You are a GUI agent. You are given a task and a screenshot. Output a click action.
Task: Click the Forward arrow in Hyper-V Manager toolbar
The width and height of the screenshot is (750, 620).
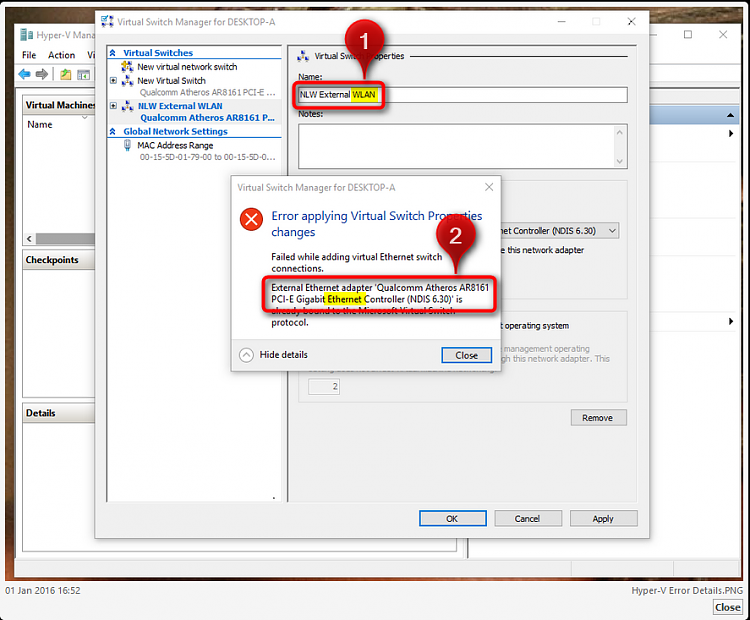pyautogui.click(x=42, y=74)
